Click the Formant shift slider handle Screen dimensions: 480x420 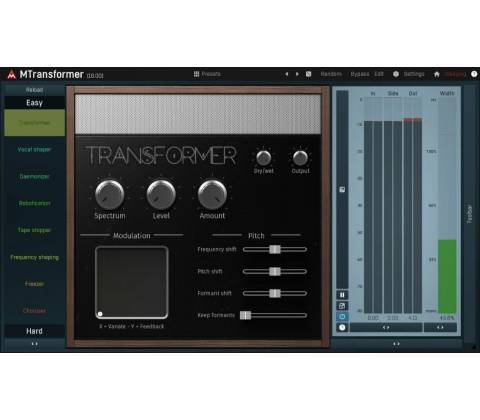[275, 293]
